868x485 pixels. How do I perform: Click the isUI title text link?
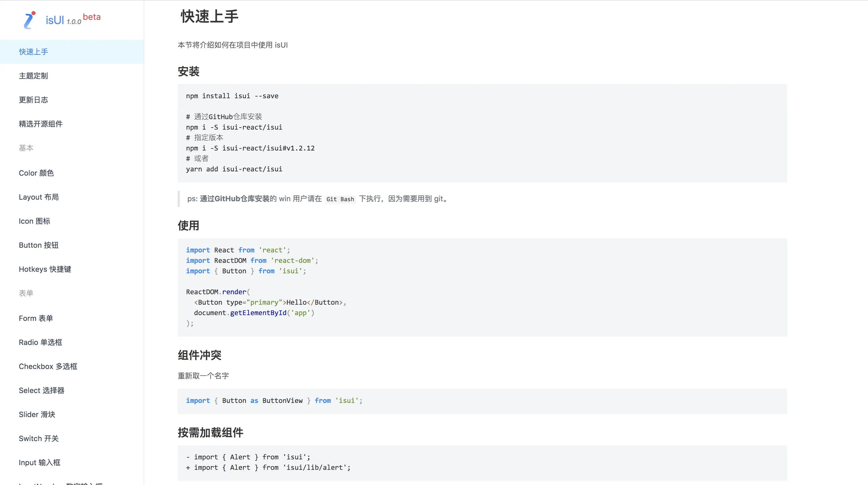[x=55, y=20]
